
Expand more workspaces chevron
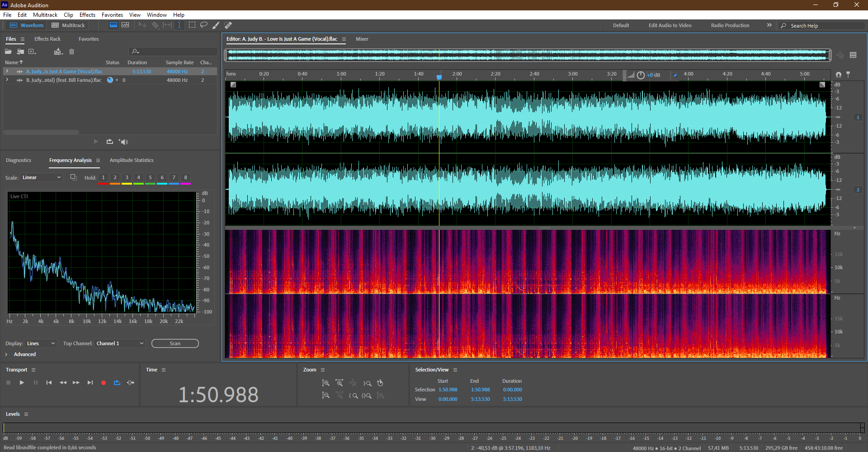click(x=769, y=25)
